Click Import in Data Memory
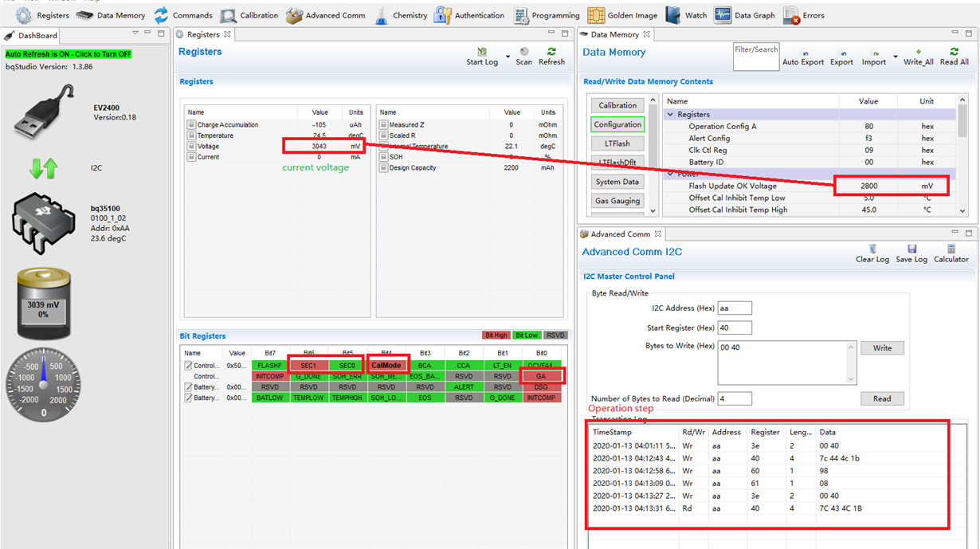 874,57
